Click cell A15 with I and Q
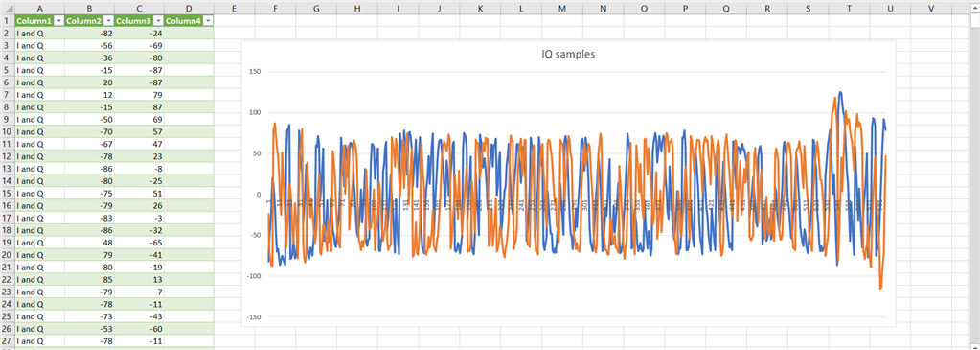980x350 pixels. (x=39, y=193)
